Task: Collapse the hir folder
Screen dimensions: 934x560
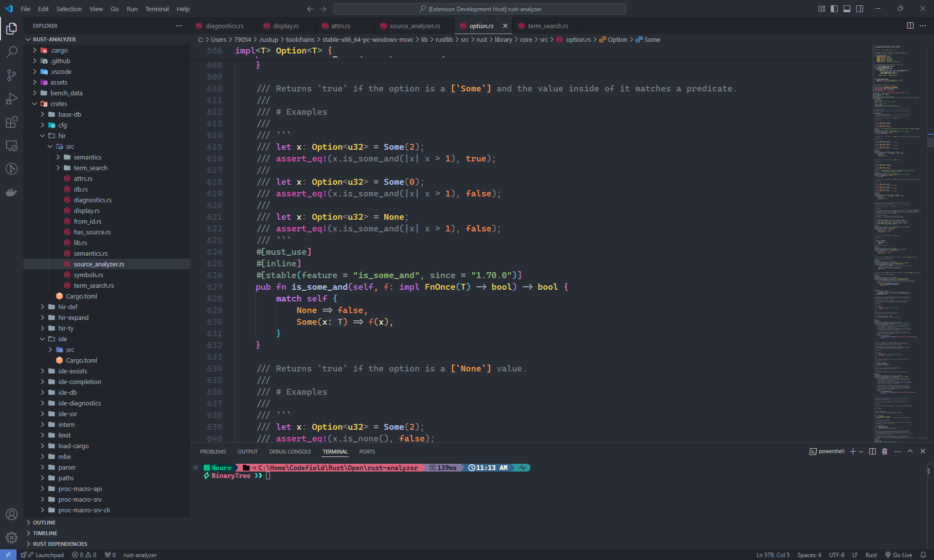Action: 42,136
